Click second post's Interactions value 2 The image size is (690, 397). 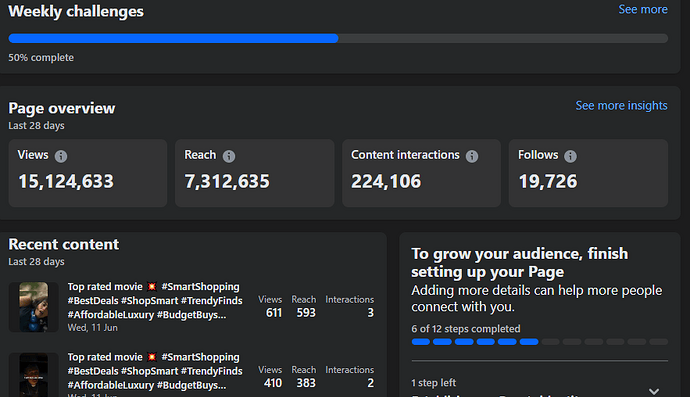[371, 383]
